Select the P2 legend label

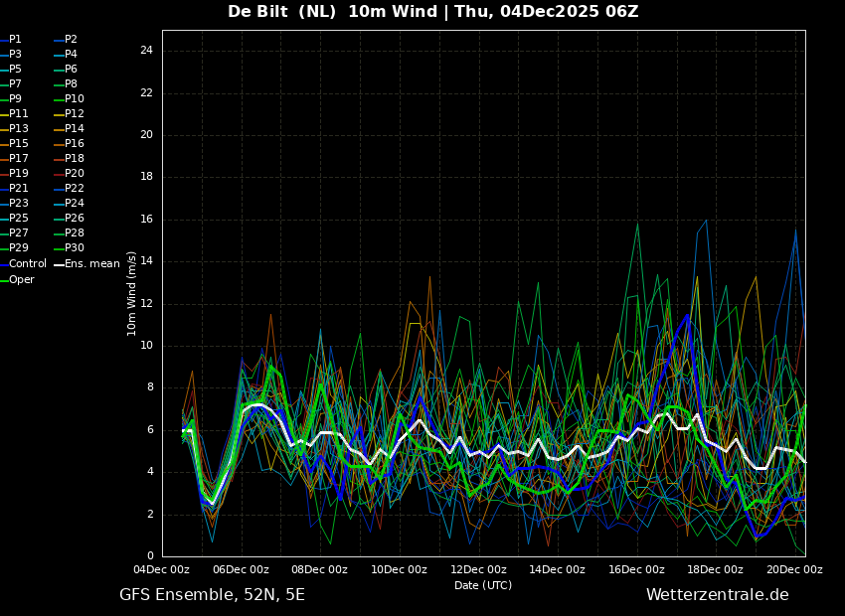[x=71, y=40]
